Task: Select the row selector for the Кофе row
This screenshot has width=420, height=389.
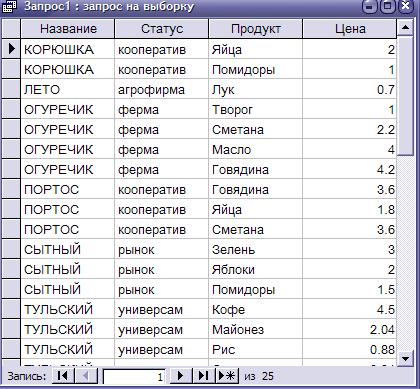Action: pyautogui.click(x=11, y=309)
